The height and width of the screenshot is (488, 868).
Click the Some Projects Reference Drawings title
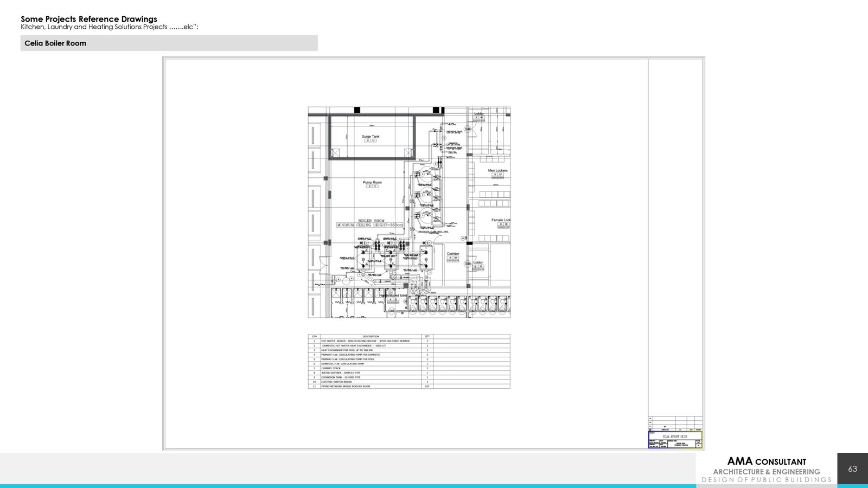89,19
